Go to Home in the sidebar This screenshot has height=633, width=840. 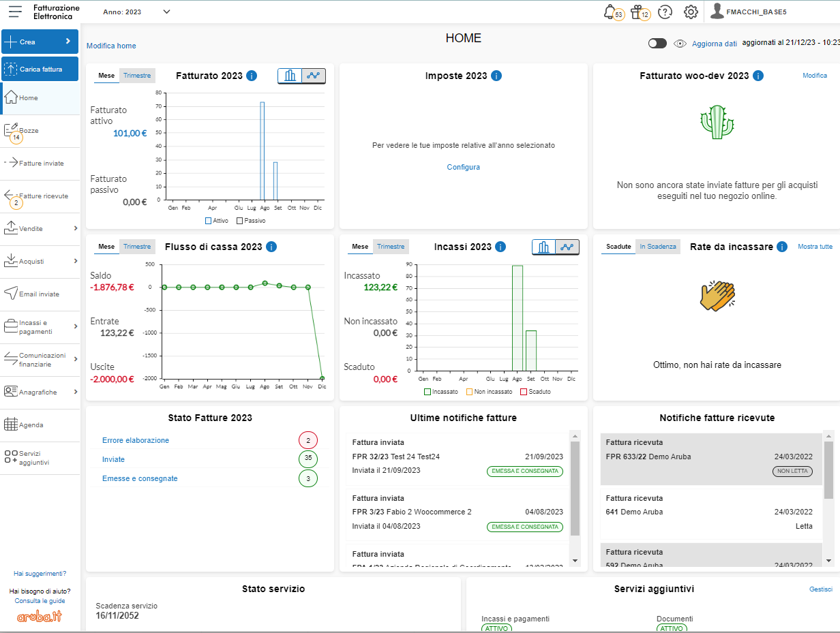(40, 98)
